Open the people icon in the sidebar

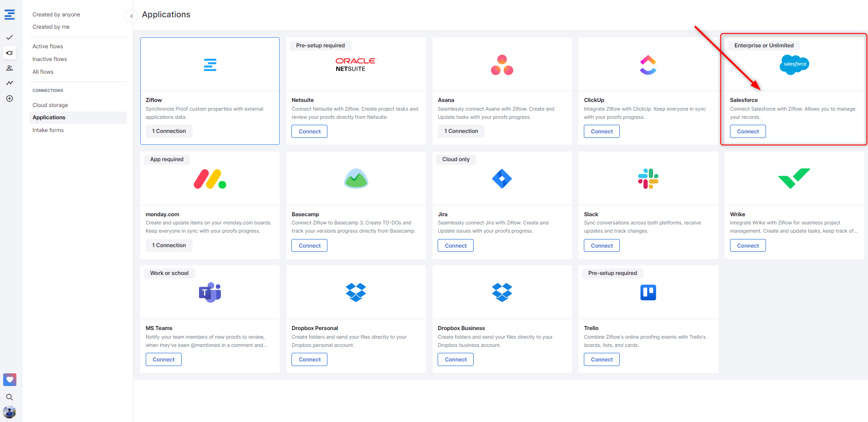tap(10, 68)
